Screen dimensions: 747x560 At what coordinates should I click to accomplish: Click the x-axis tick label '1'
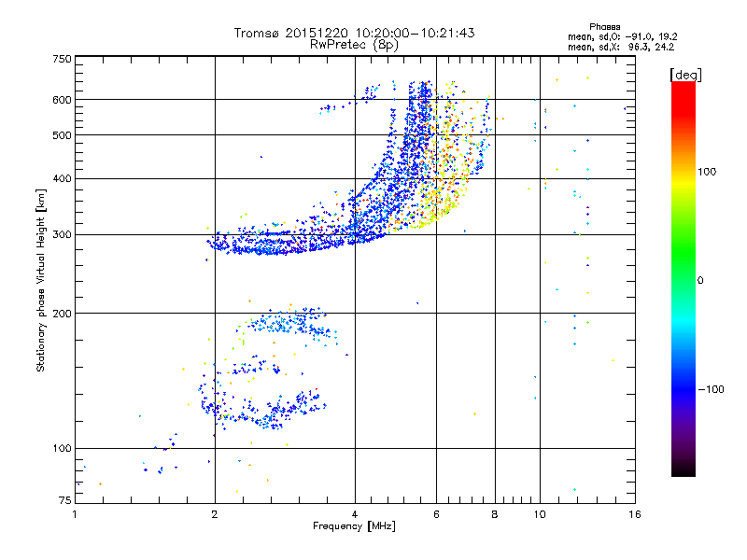(x=75, y=514)
